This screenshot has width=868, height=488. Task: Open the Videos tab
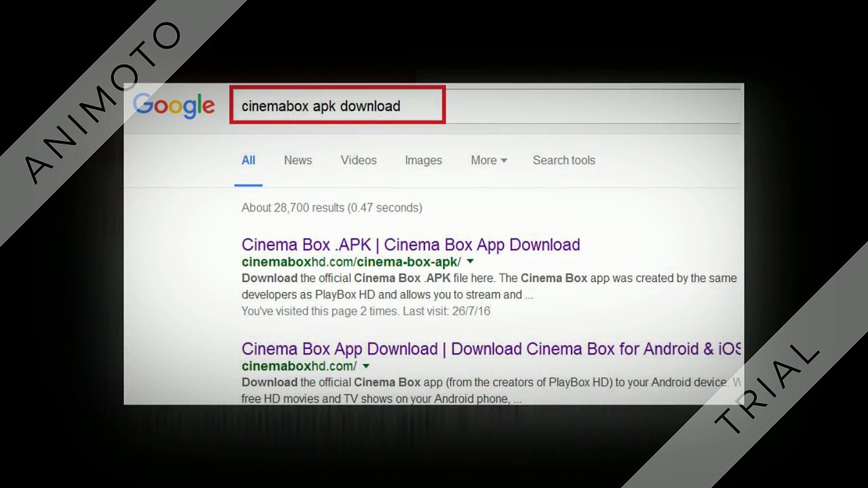tap(359, 161)
